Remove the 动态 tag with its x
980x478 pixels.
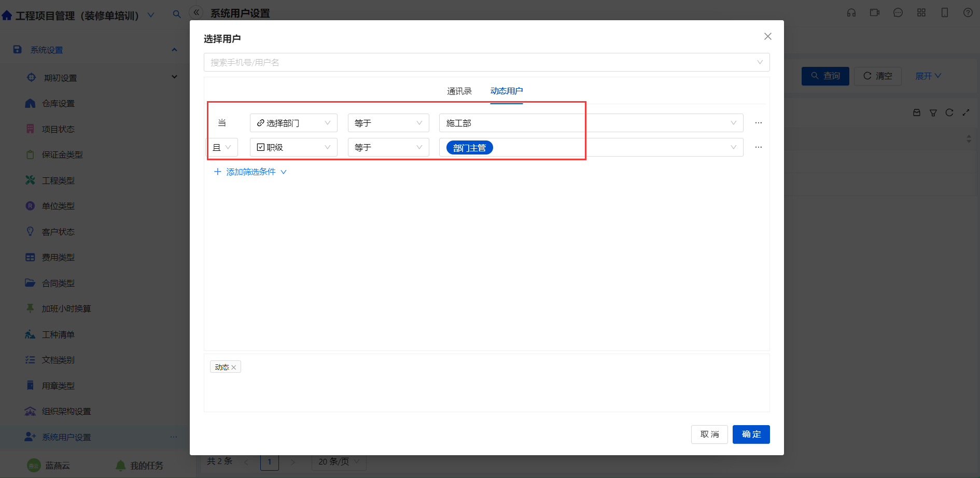pos(234,367)
